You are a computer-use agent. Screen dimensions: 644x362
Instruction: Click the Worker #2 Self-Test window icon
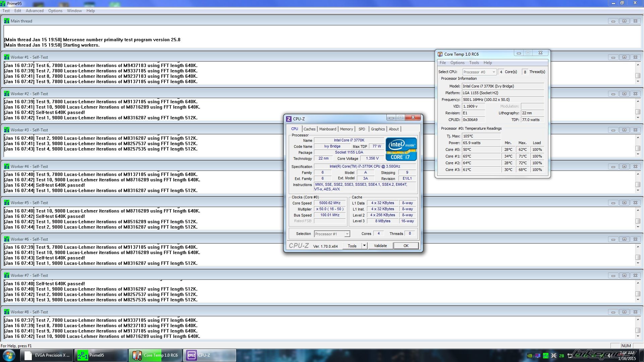click(x=6, y=94)
